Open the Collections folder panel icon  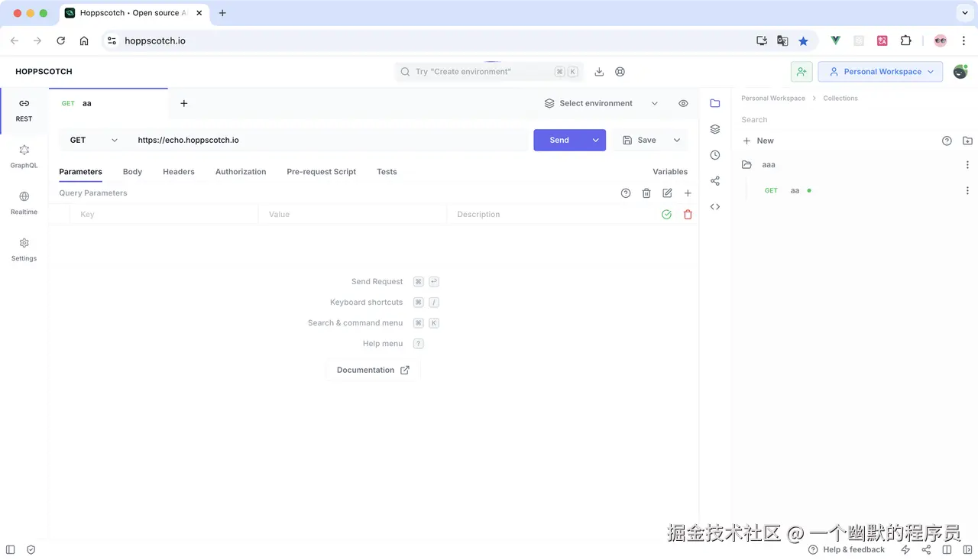pos(715,103)
